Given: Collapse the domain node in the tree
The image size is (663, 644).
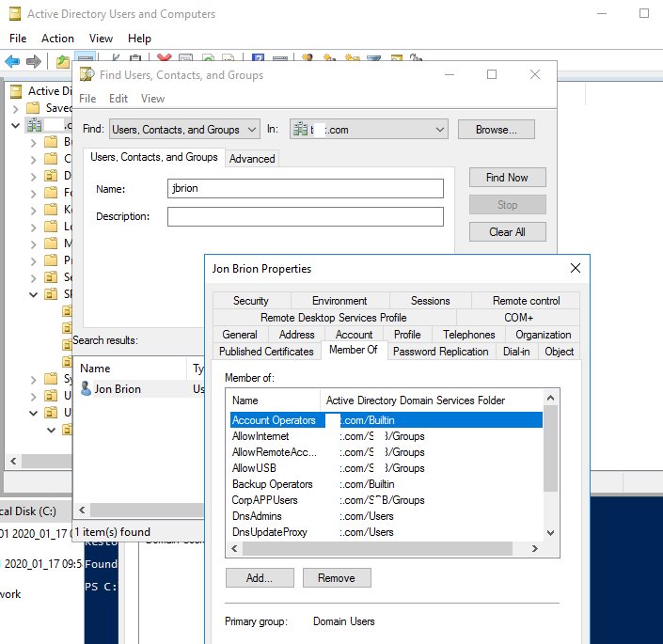Looking at the screenshot, I should [16, 125].
